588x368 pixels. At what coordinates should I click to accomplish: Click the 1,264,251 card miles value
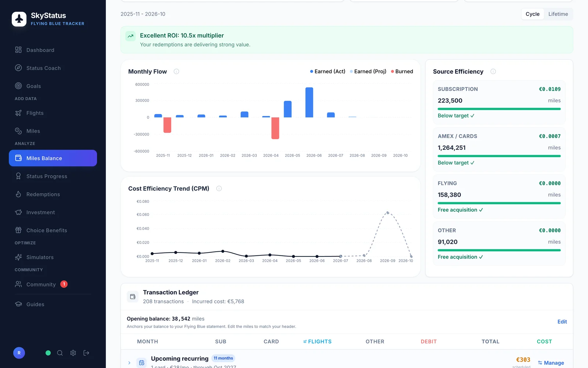[x=452, y=148]
